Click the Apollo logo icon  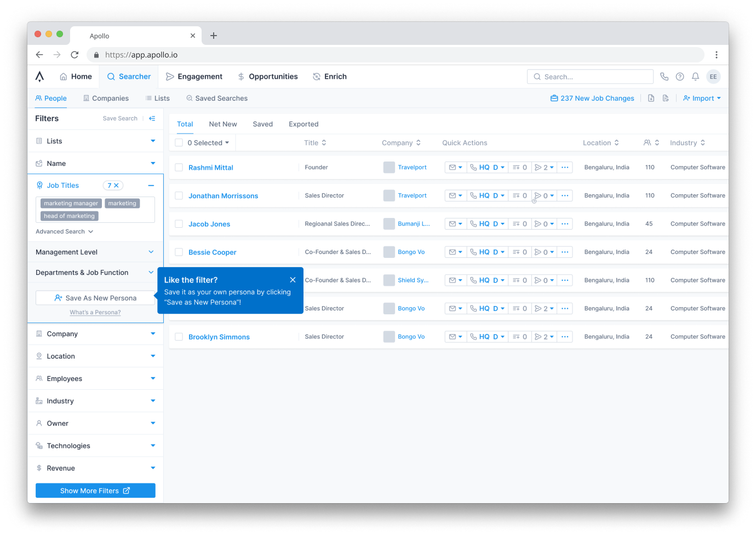click(x=39, y=77)
